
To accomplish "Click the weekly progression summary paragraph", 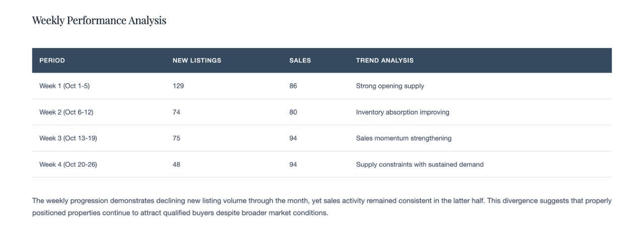I will [321, 206].
